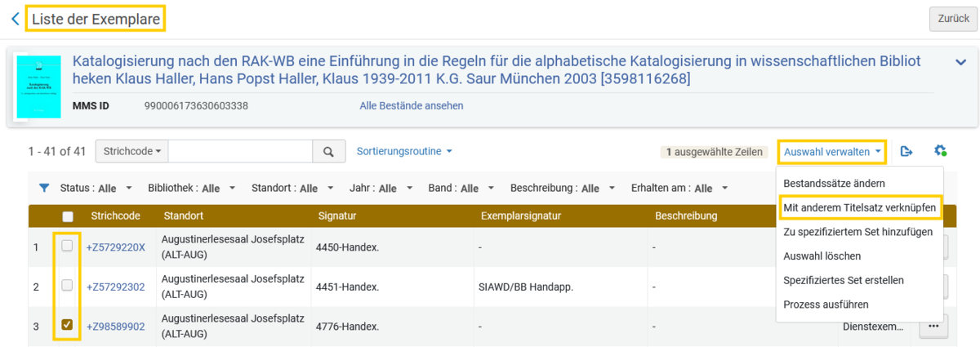Image resolution: width=980 pixels, height=347 pixels.
Task: Click the SIAWD/BB Handapp. cell
Action: tap(525, 287)
